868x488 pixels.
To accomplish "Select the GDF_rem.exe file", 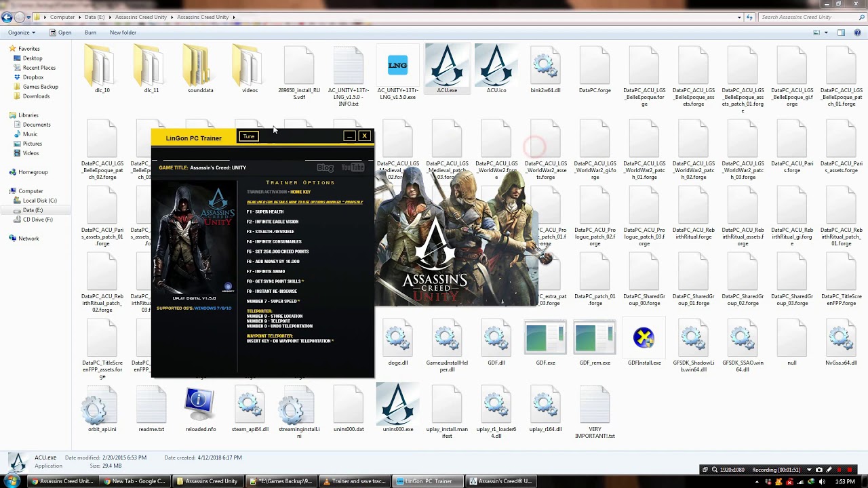I will click(x=595, y=342).
